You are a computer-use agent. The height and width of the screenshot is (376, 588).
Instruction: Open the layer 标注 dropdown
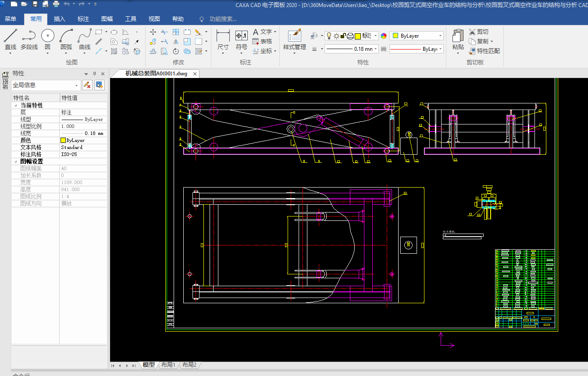(376, 36)
